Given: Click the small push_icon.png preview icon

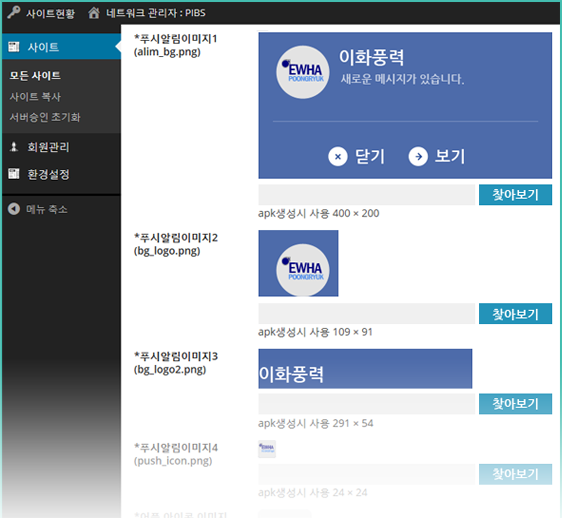Looking at the screenshot, I should [267, 449].
